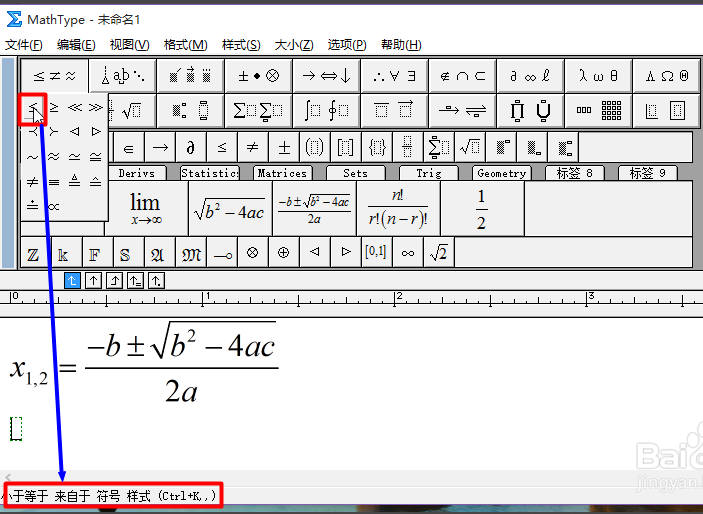Select the decimal-aligned tab stop
703x514 pixels.
[156, 281]
